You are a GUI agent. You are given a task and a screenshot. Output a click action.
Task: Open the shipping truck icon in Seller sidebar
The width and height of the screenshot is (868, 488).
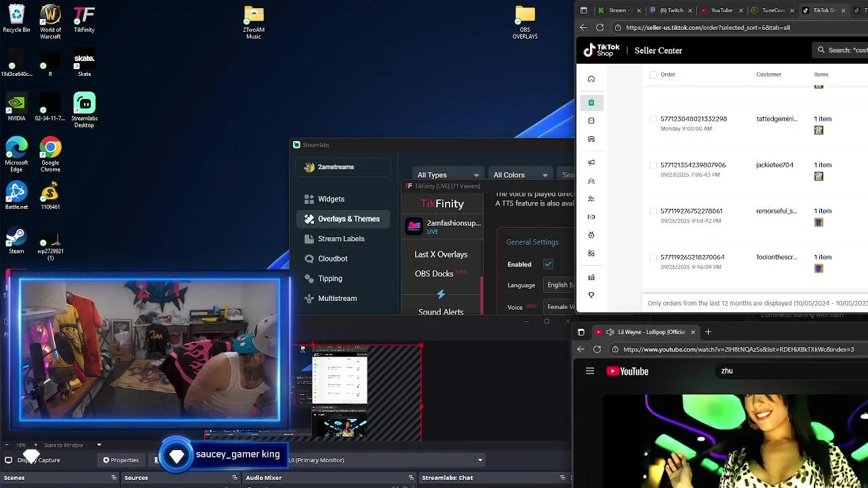(591, 139)
